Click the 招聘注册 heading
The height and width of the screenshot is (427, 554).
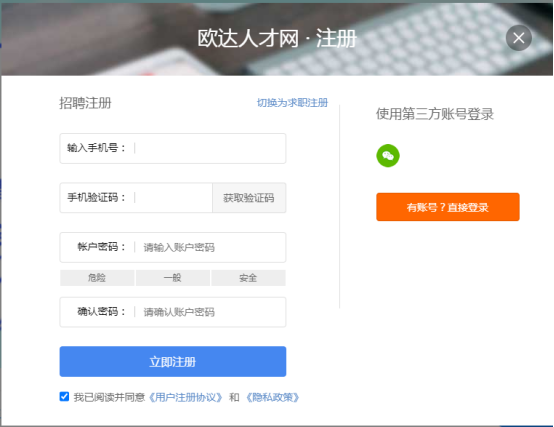point(85,103)
